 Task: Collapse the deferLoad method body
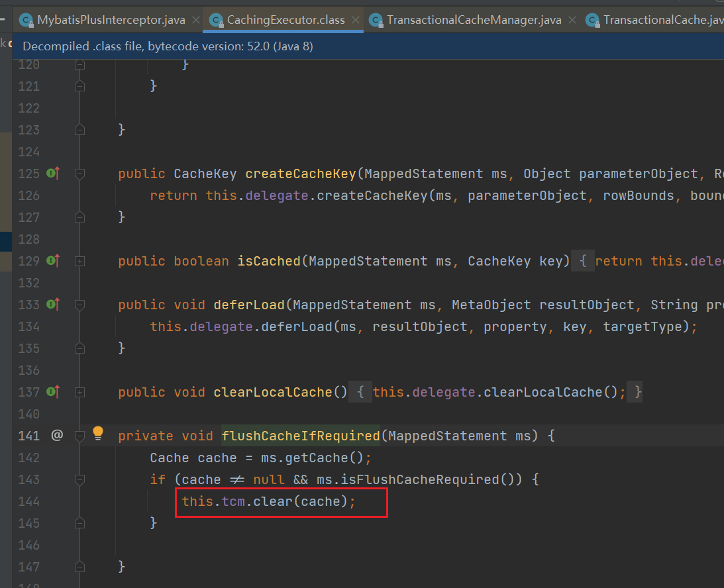[80, 305]
